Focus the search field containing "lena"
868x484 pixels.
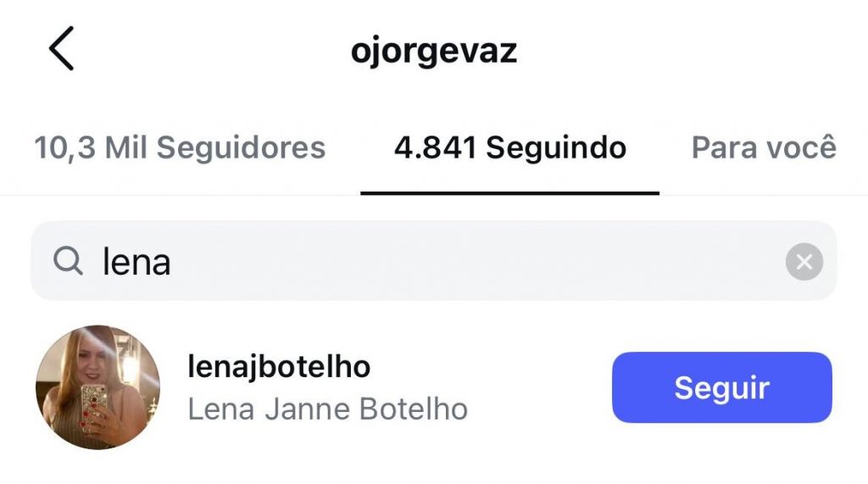[424, 262]
